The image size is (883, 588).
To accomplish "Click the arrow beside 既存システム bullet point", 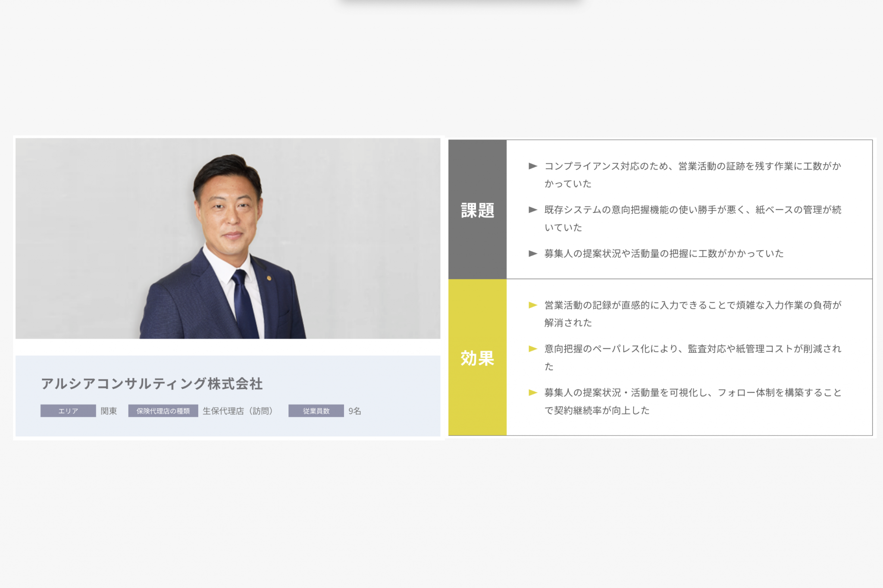I will click(532, 210).
